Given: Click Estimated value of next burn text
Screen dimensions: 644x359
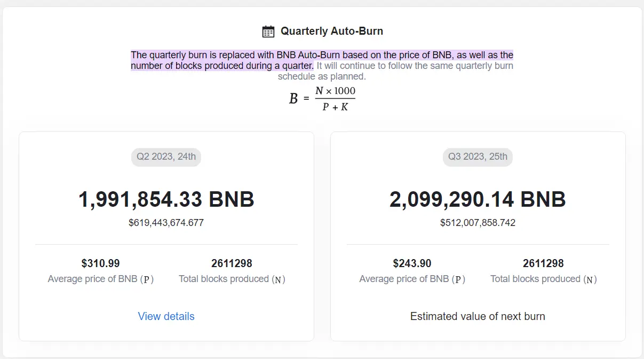Looking at the screenshot, I should (x=478, y=316).
